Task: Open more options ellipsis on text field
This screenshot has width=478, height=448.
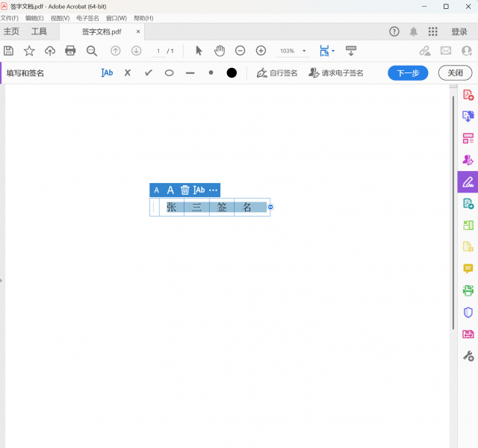Action: pos(213,190)
